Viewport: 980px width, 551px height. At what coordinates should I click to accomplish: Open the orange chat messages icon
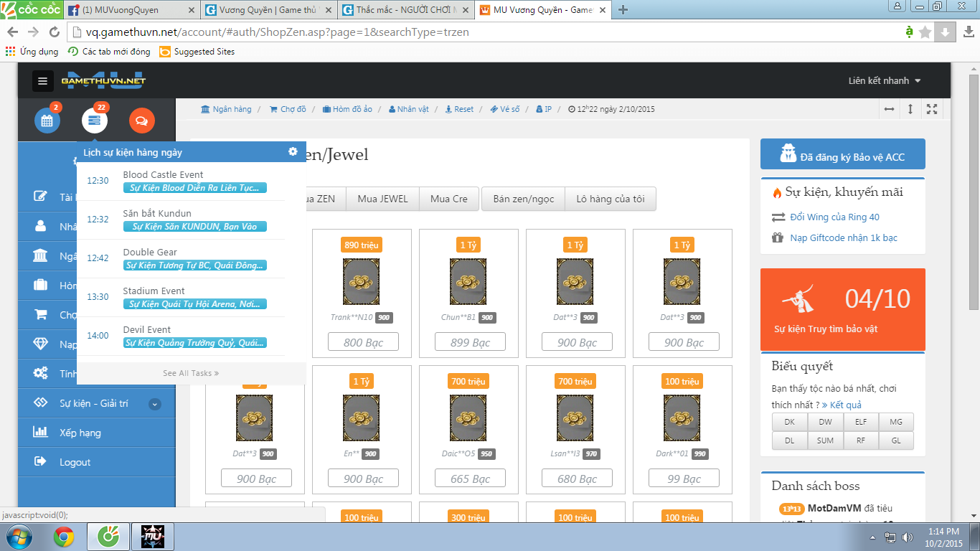(x=141, y=121)
